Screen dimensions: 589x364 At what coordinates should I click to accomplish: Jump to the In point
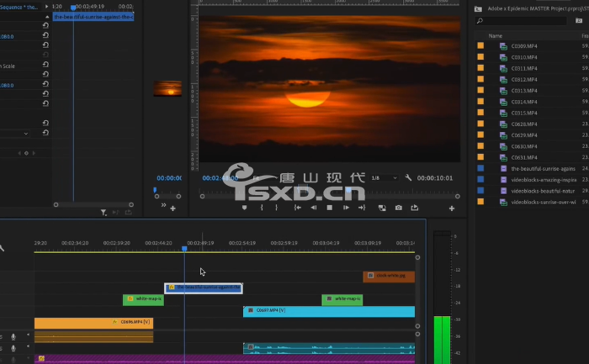298,208
